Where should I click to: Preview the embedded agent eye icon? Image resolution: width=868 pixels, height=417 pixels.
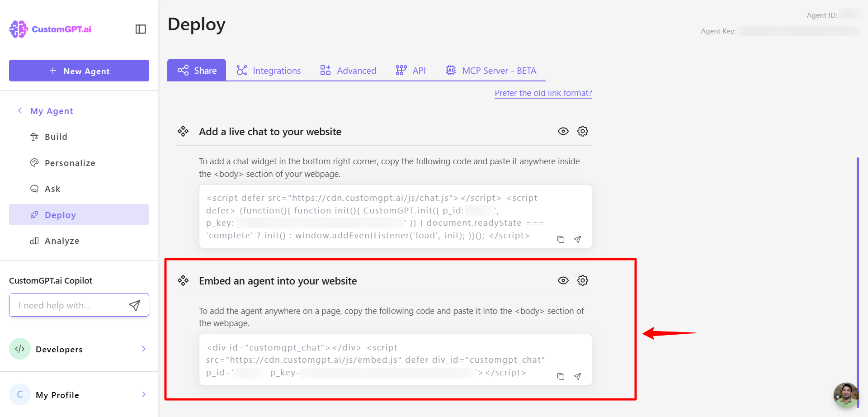(x=563, y=280)
